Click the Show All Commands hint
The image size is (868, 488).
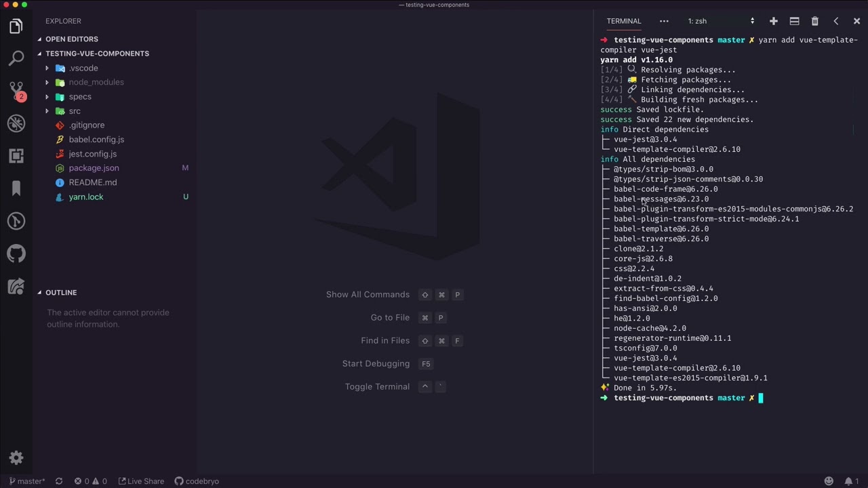pos(368,295)
